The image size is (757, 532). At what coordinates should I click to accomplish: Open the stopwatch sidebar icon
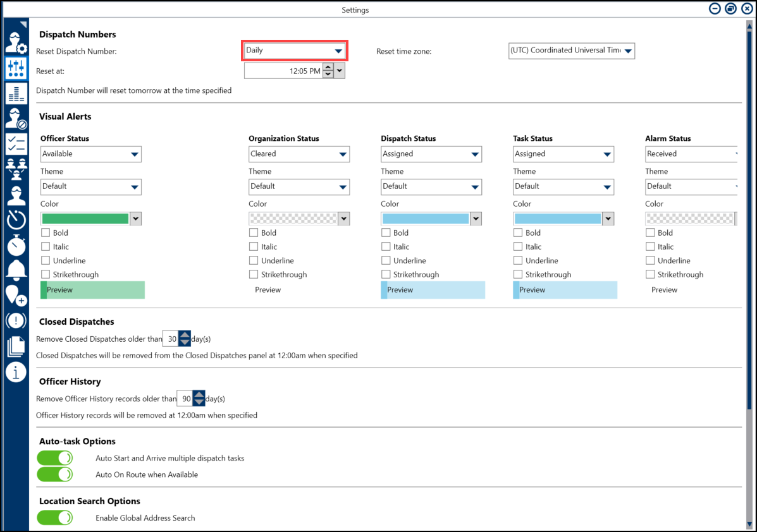coord(16,245)
